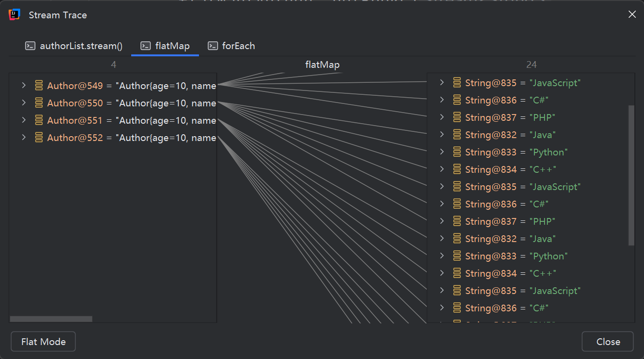Click the object icon beside Author@549
This screenshot has height=359, width=644.
point(39,86)
